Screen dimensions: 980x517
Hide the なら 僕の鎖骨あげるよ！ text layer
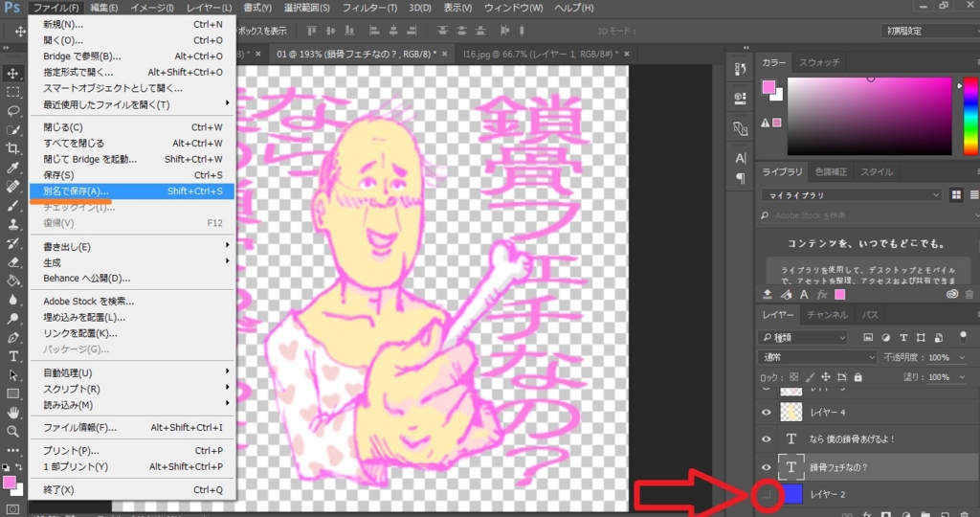click(767, 438)
